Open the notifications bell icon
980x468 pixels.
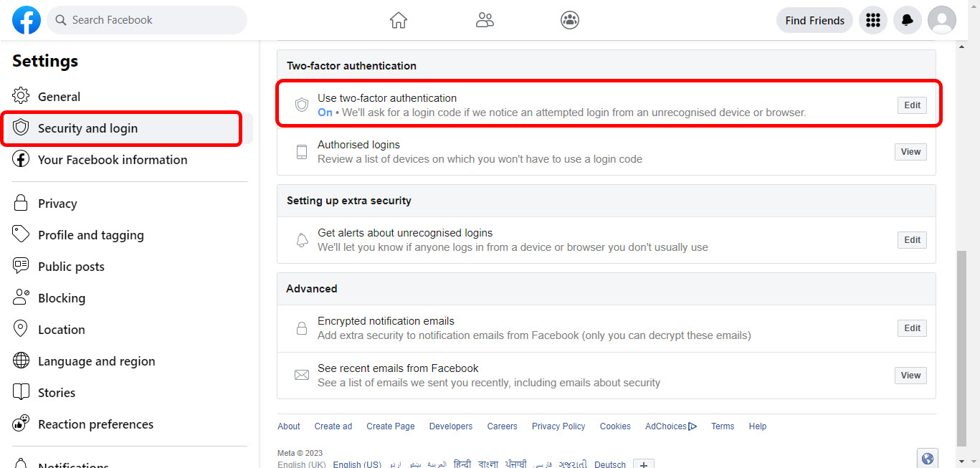908,20
